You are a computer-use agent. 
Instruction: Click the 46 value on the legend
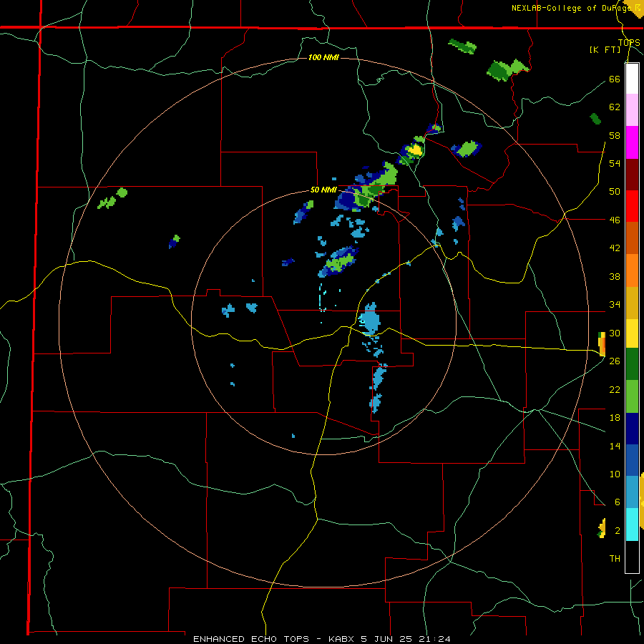(615, 220)
